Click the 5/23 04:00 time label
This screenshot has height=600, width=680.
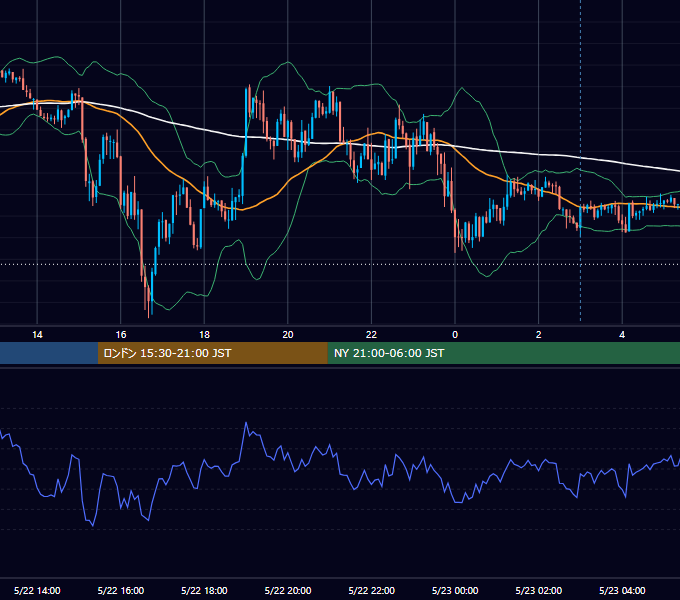tap(622, 590)
